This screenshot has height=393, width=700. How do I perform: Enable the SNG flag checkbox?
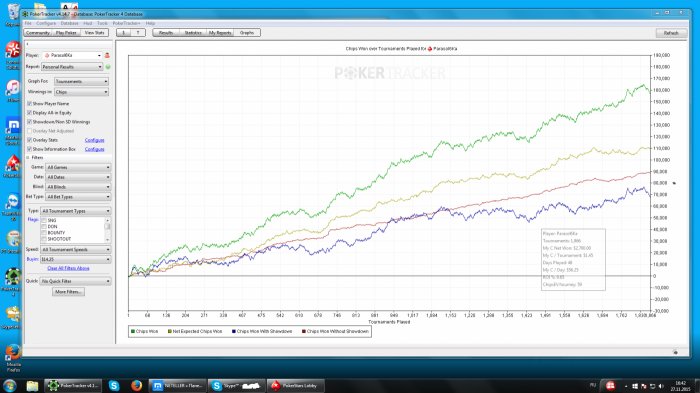pyautogui.click(x=44, y=221)
